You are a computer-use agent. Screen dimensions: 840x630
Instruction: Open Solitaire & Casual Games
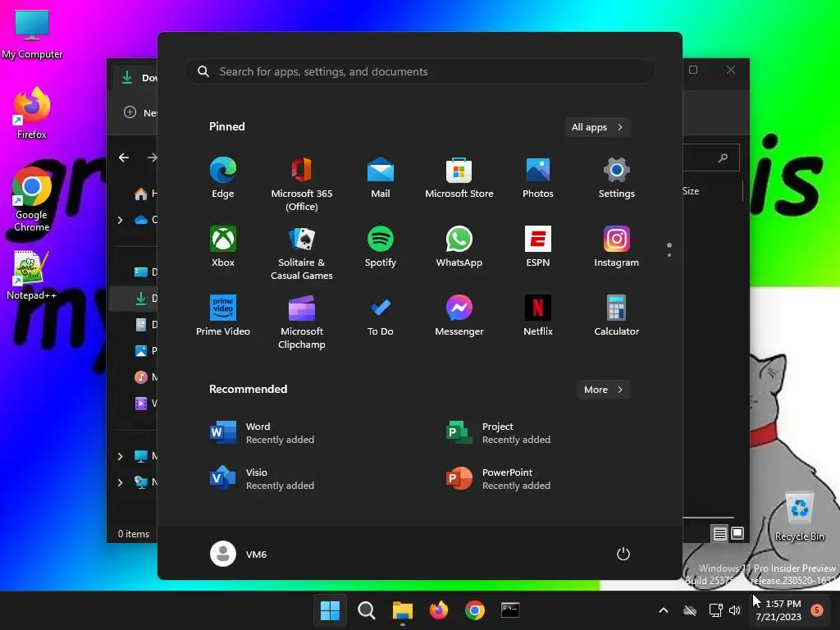[x=302, y=253]
